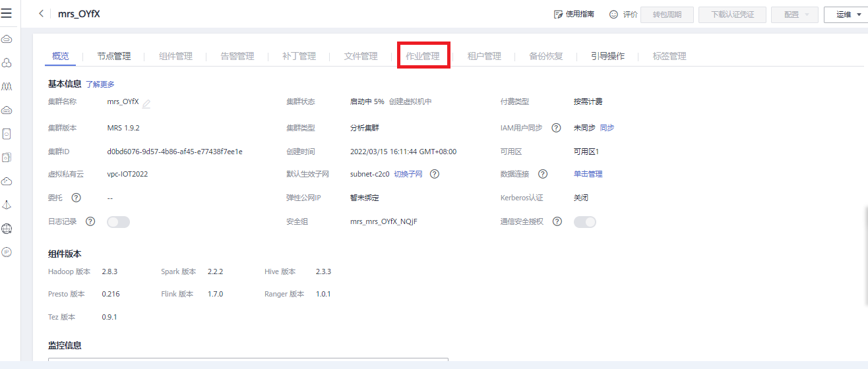
Task: Open 使用指南 guide
Action: [574, 14]
